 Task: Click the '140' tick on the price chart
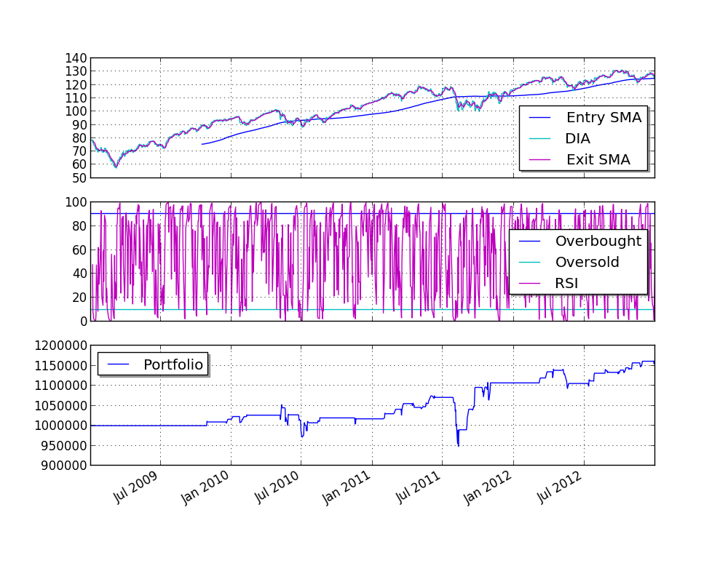tap(76, 58)
